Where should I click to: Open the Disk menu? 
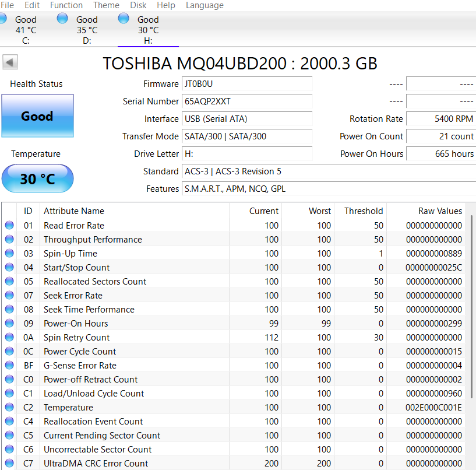[x=138, y=5]
